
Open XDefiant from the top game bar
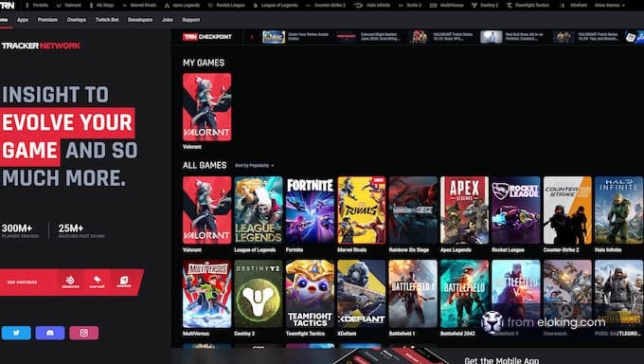575,6
